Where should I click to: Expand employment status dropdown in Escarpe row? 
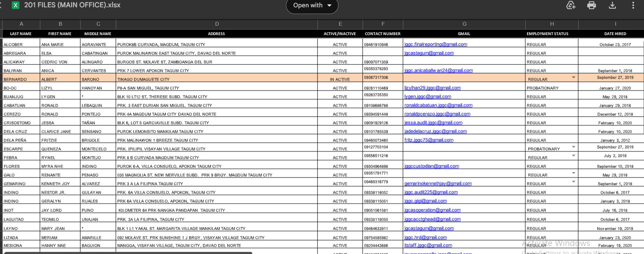[574, 147]
